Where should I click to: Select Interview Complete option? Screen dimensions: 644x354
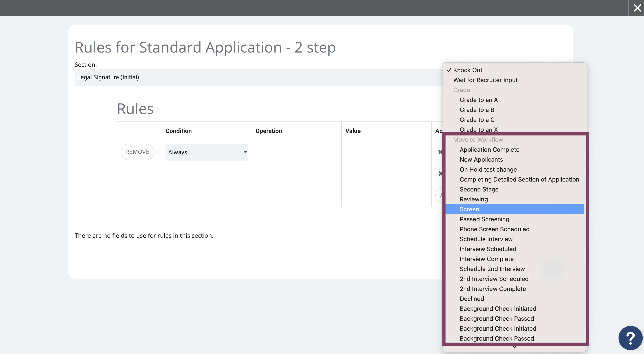pos(515,259)
